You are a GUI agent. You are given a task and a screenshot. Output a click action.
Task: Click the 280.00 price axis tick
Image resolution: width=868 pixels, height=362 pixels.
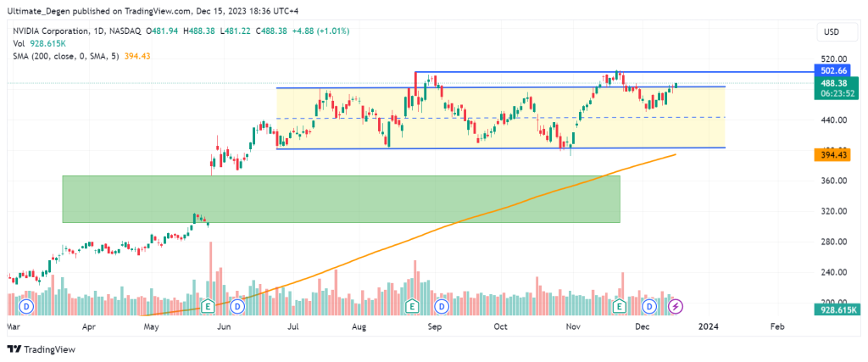835,242
